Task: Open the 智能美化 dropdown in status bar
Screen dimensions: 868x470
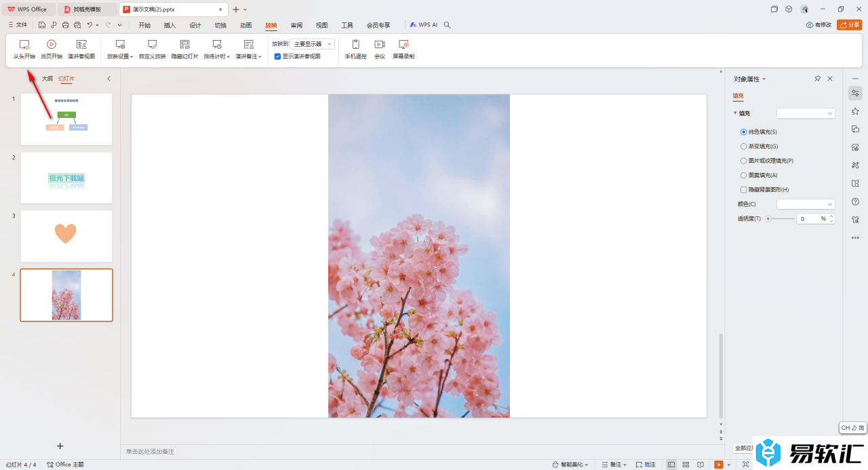Action: pos(570,465)
